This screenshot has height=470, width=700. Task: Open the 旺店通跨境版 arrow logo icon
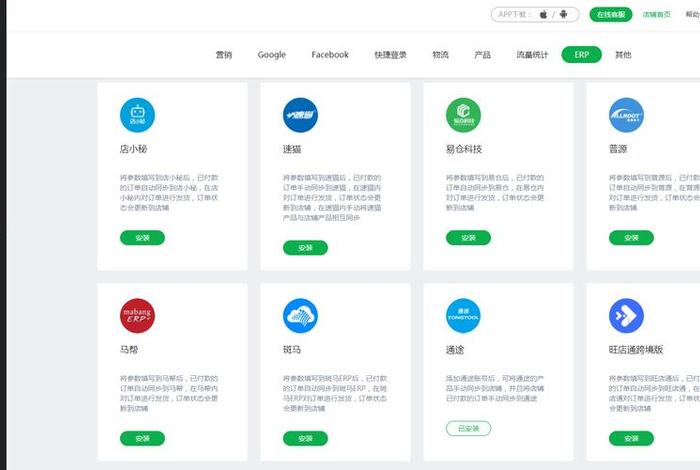(x=626, y=316)
